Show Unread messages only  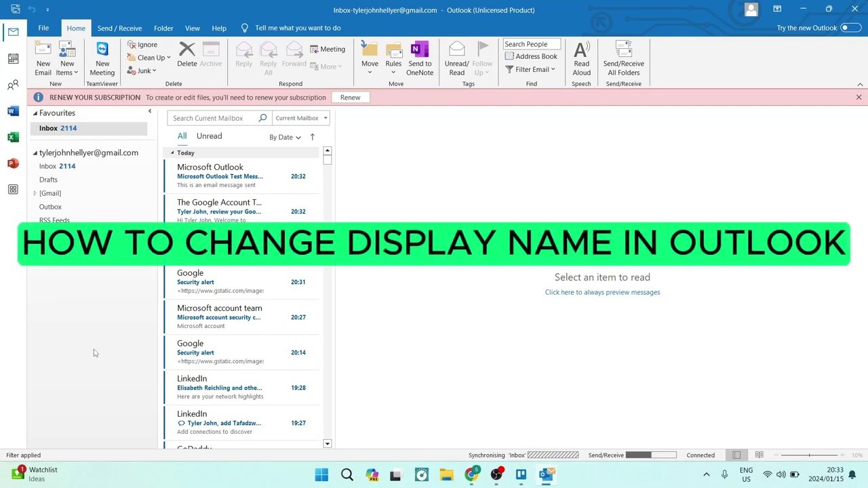pyautogui.click(x=209, y=136)
